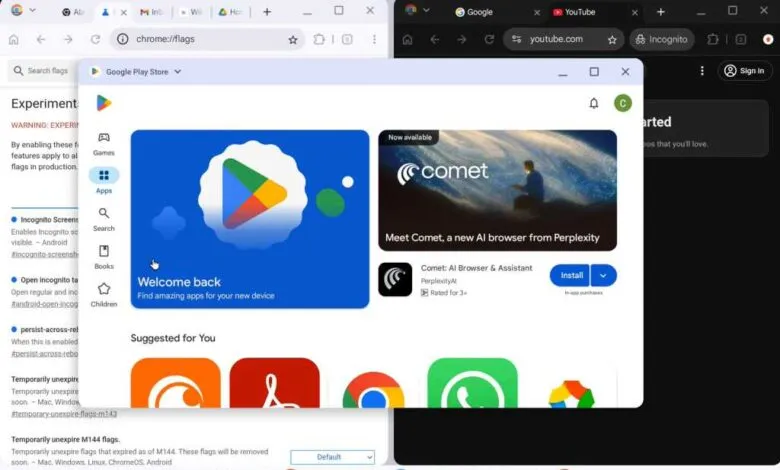Close the YouTube tab
The width and height of the screenshot is (780, 470).
[x=635, y=12]
